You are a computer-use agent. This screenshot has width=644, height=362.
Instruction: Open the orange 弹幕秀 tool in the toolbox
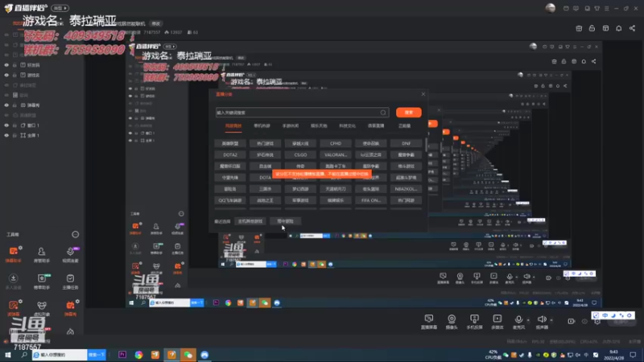tap(70, 308)
